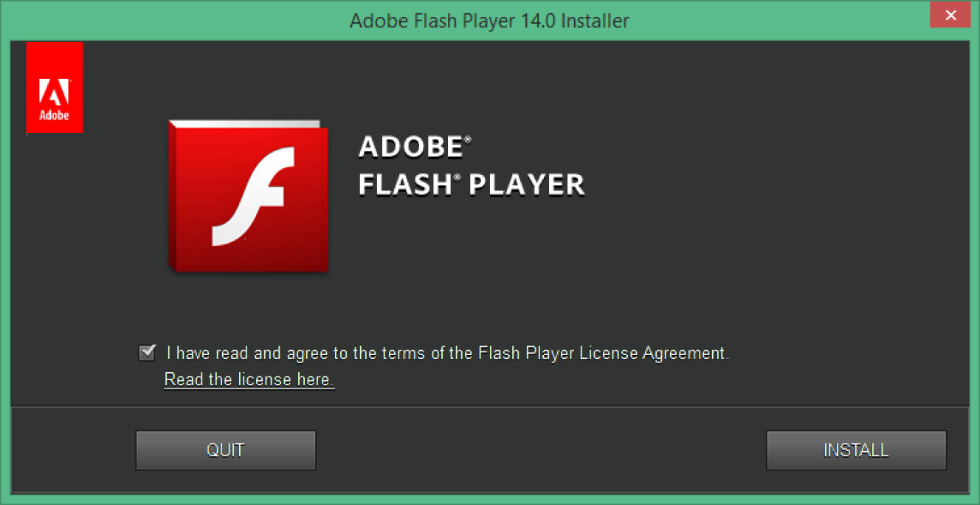Click the 'FLASH PLAYER' heading text
This screenshot has height=505, width=980.
(x=472, y=185)
